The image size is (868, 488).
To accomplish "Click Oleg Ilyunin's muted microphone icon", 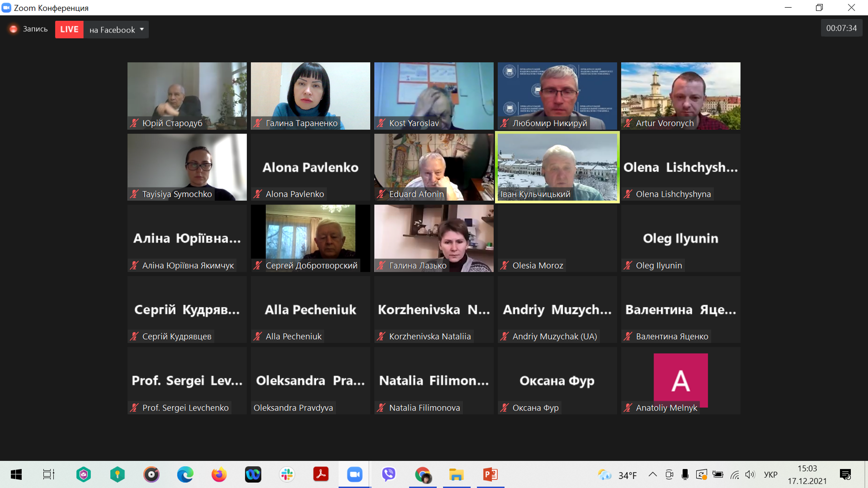I will [x=628, y=265].
